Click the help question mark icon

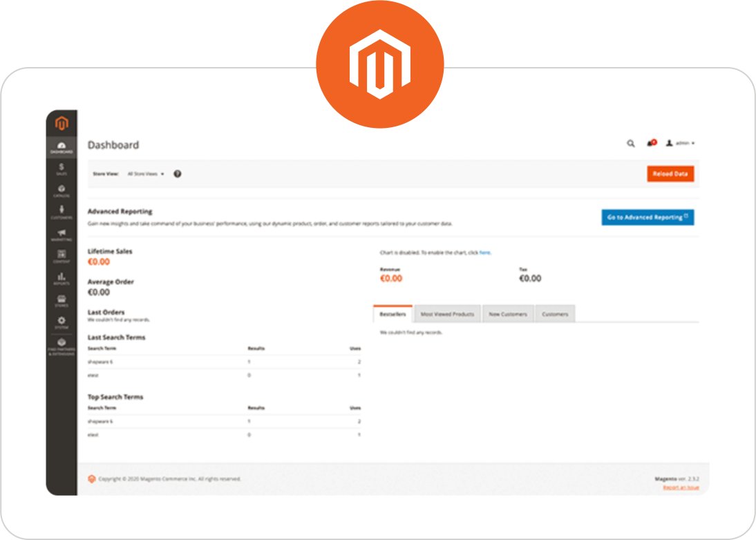tap(178, 174)
